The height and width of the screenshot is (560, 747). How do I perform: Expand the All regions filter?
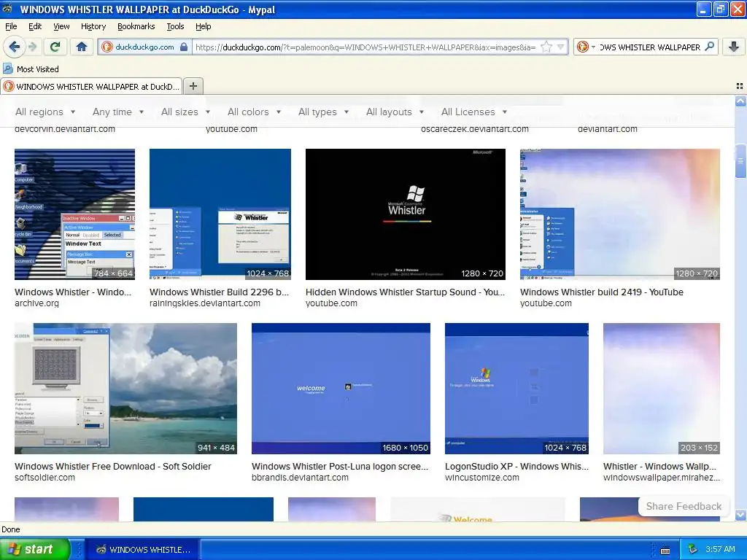(45, 112)
